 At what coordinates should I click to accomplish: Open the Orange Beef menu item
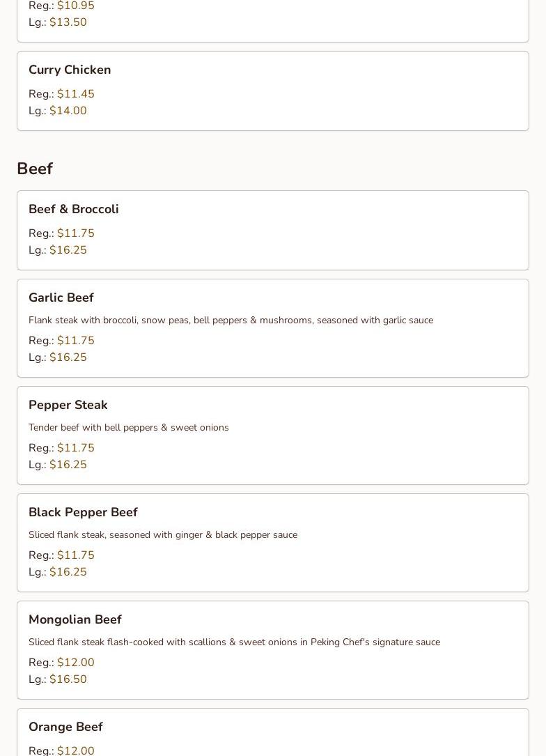click(x=65, y=727)
